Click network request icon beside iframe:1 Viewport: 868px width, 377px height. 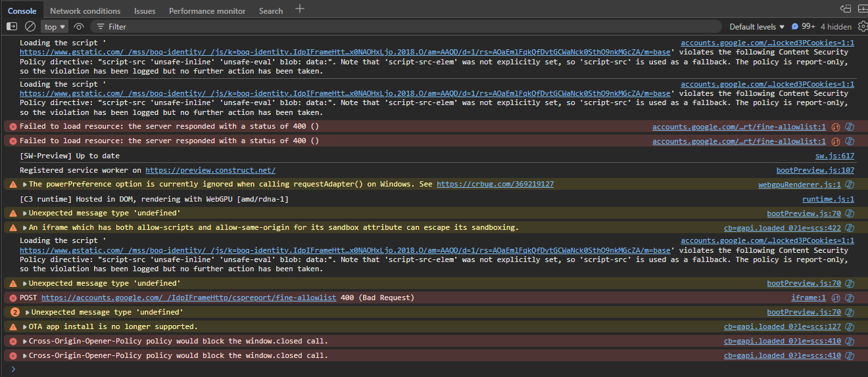click(836, 298)
